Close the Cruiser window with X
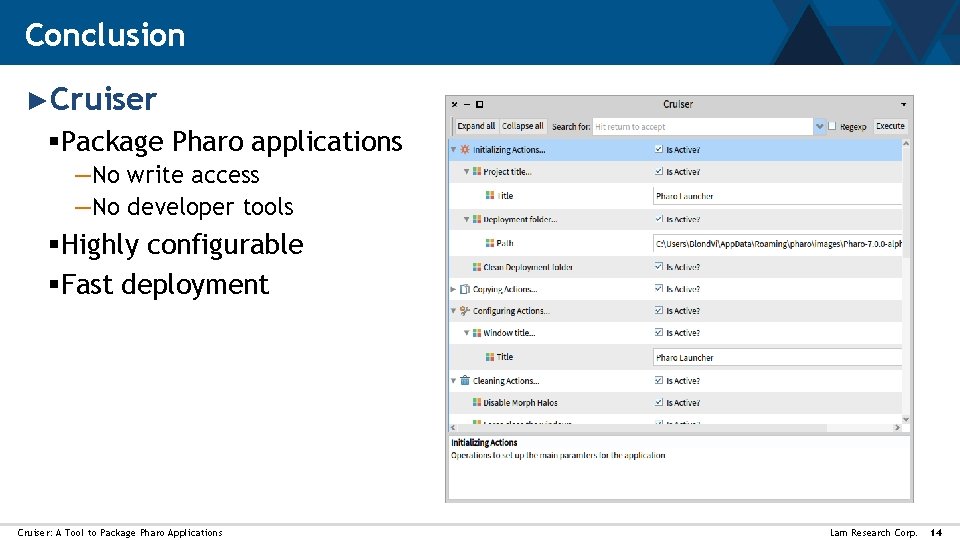This screenshot has width=960, height=540. pyautogui.click(x=454, y=105)
